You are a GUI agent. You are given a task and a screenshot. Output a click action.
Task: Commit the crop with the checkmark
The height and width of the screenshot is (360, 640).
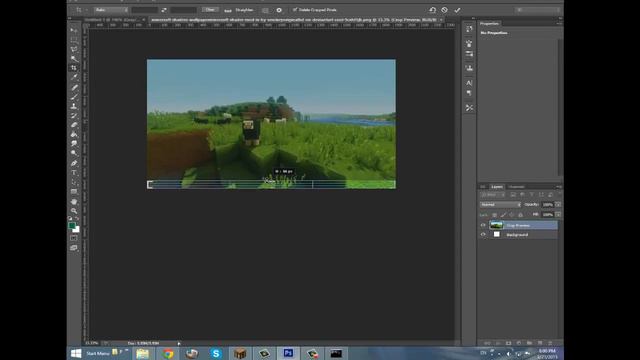pos(457,10)
